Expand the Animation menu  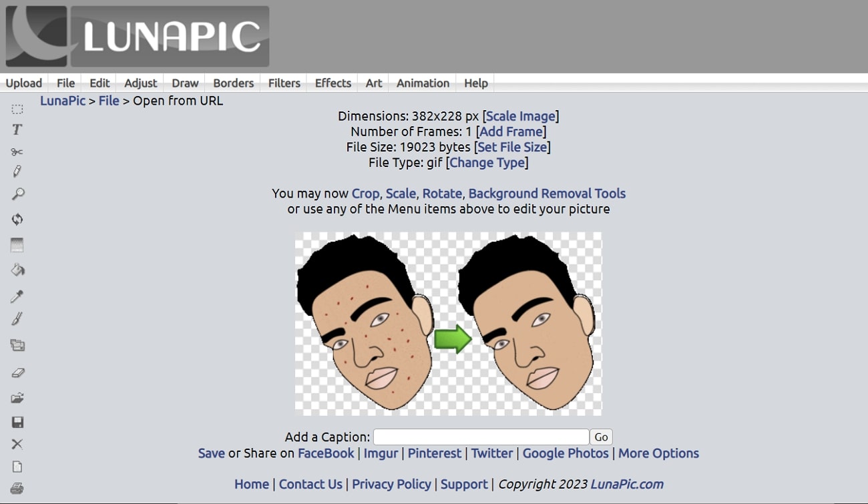click(x=423, y=83)
